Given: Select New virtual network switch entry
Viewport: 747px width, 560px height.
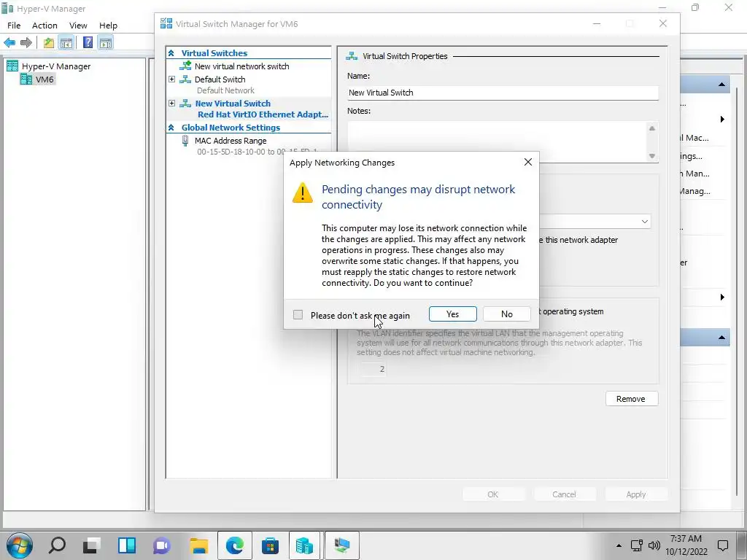Looking at the screenshot, I should [x=241, y=66].
